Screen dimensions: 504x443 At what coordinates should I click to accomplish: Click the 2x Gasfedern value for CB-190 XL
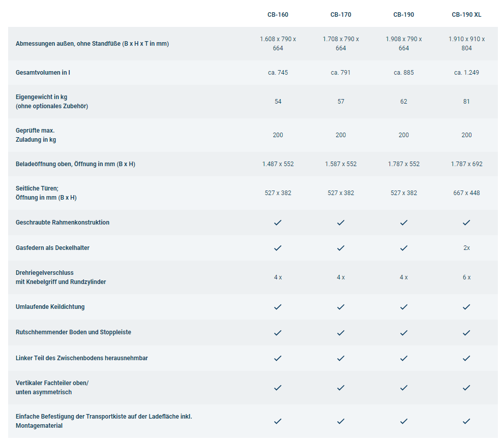point(466,248)
